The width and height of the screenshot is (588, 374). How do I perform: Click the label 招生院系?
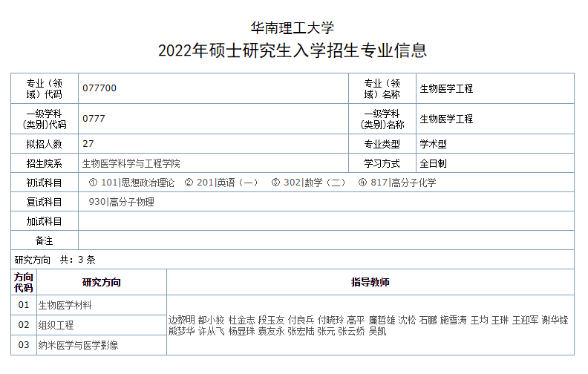coord(45,163)
